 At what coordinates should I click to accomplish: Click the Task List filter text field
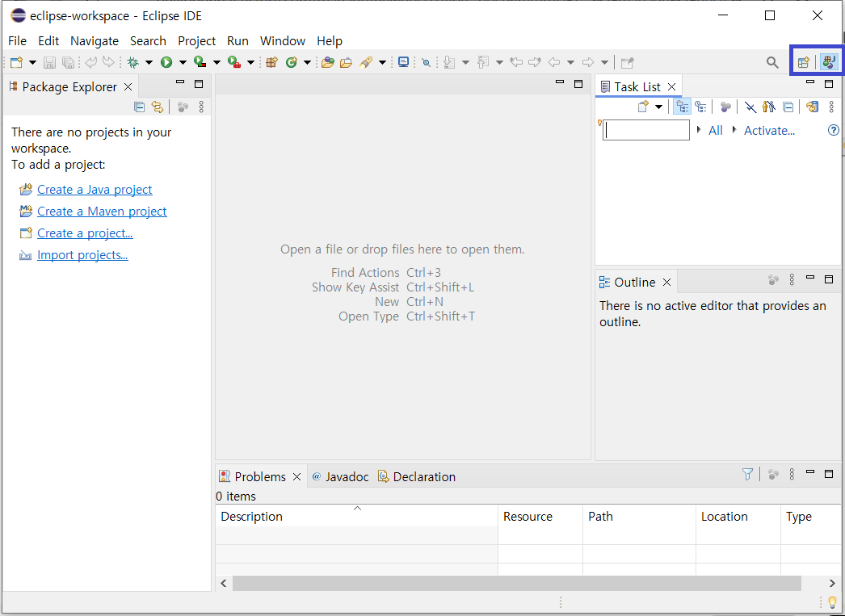tap(645, 130)
